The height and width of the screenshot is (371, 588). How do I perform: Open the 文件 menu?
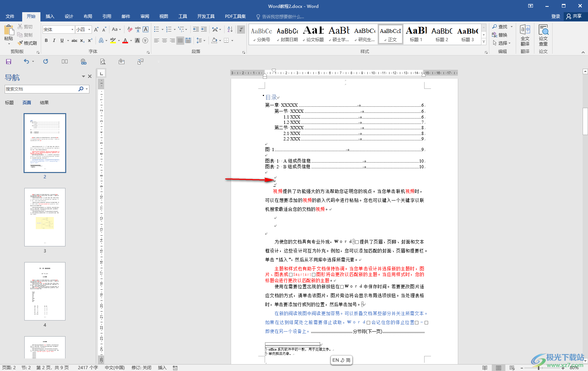(10, 16)
